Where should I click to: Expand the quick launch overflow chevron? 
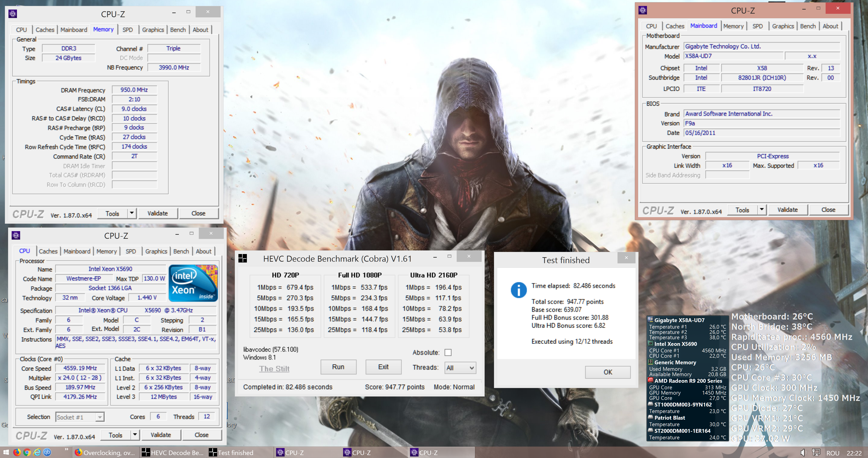click(66, 450)
